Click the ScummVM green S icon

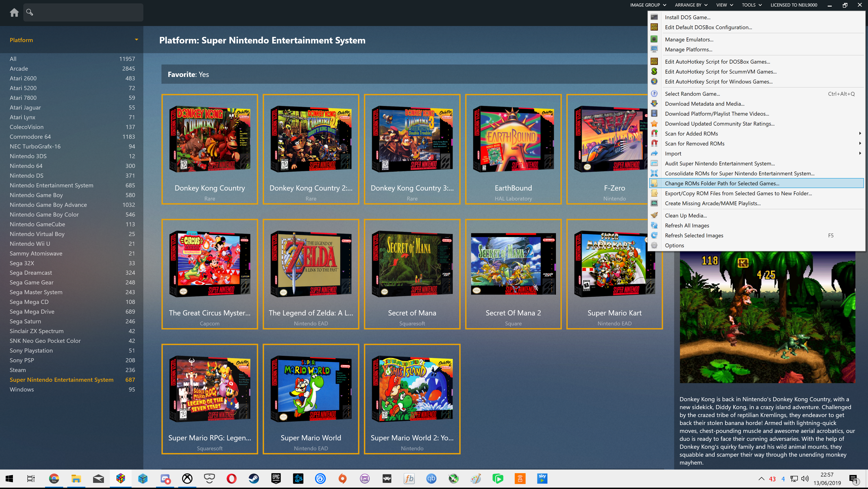(654, 72)
